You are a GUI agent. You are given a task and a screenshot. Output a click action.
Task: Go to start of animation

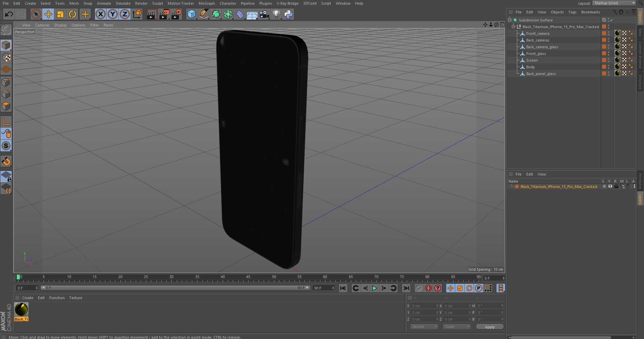point(343,288)
